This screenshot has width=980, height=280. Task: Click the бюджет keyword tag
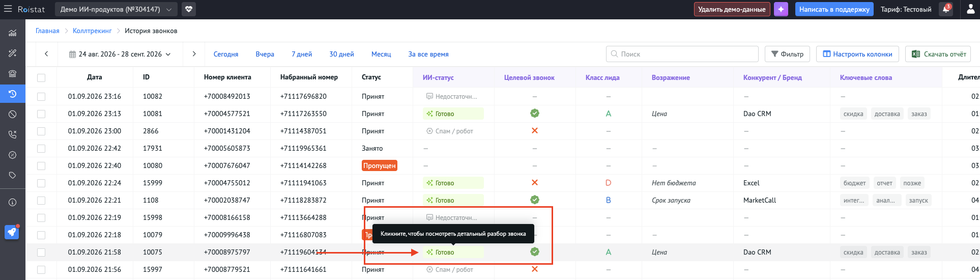(x=854, y=183)
